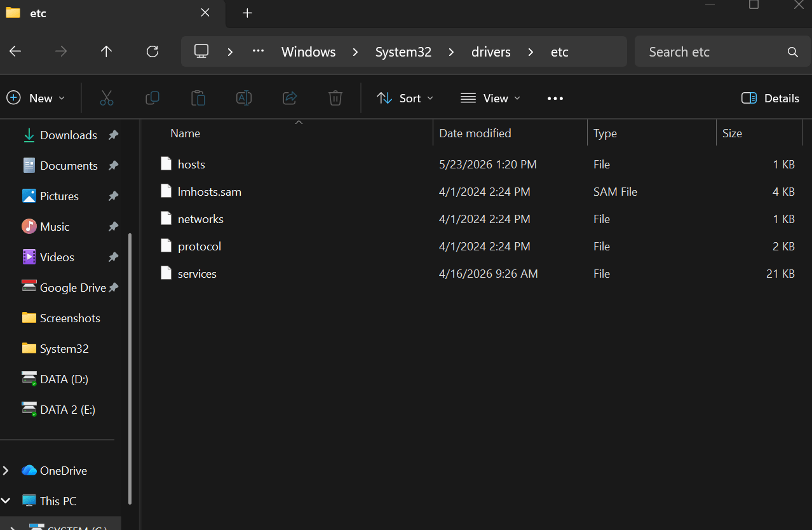Click the hosts file icon
812x530 pixels.
pyautogui.click(x=166, y=163)
